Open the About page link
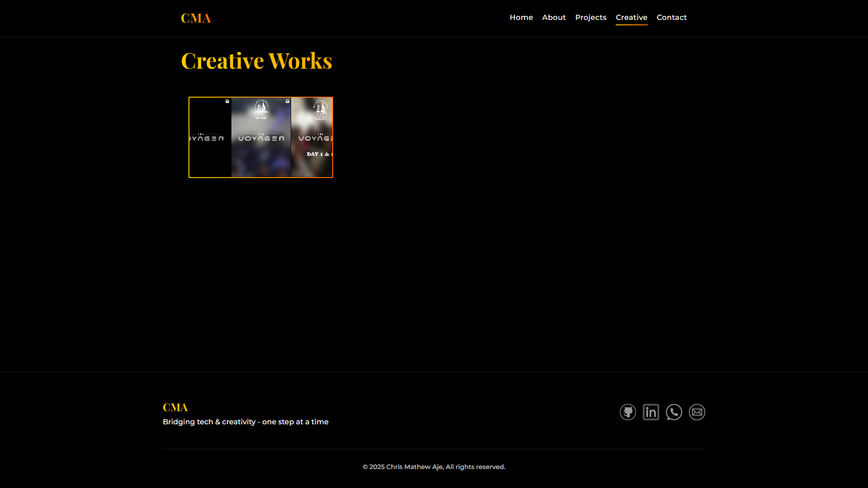Screen dimensions: 868x488 554,18
